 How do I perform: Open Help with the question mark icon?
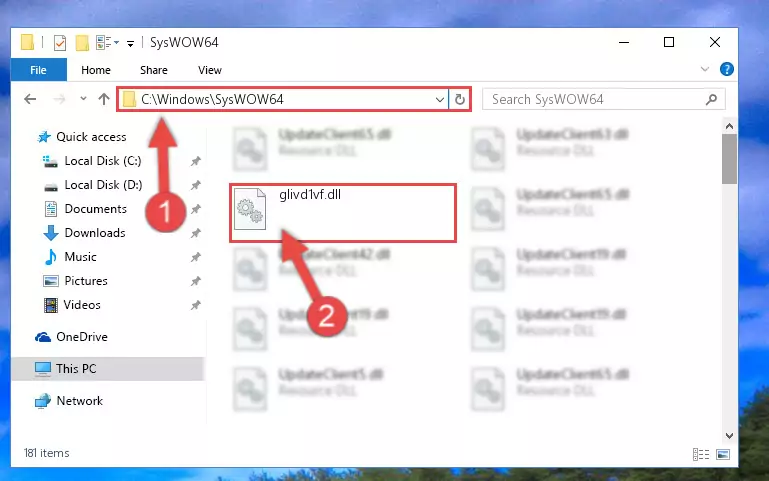726,69
